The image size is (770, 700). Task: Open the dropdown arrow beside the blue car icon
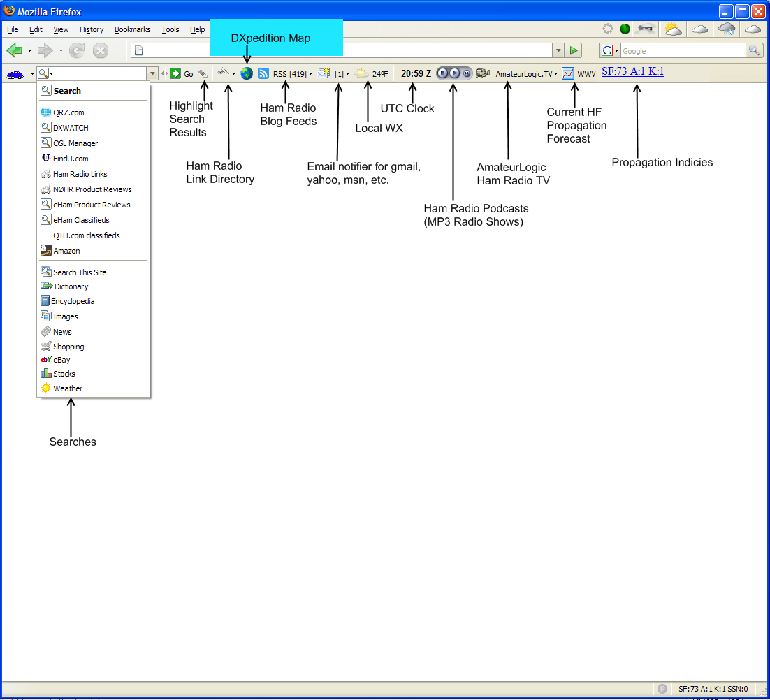pyautogui.click(x=32, y=74)
